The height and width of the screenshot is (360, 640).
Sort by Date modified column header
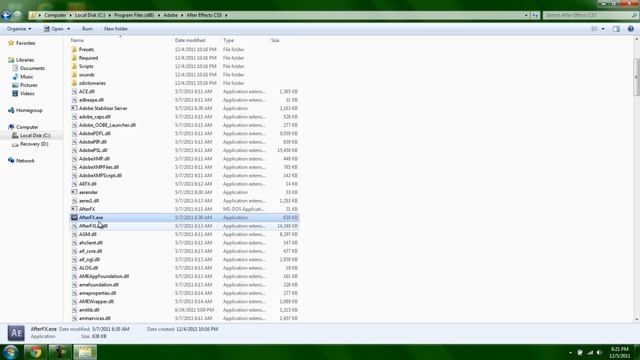coord(190,40)
